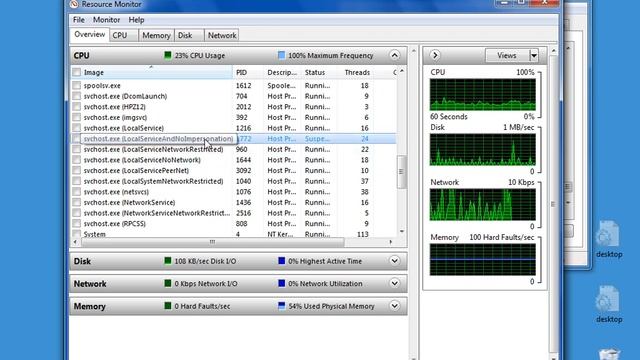Click the Memory section header label
Screen dimensions: 640x360
coord(89,306)
